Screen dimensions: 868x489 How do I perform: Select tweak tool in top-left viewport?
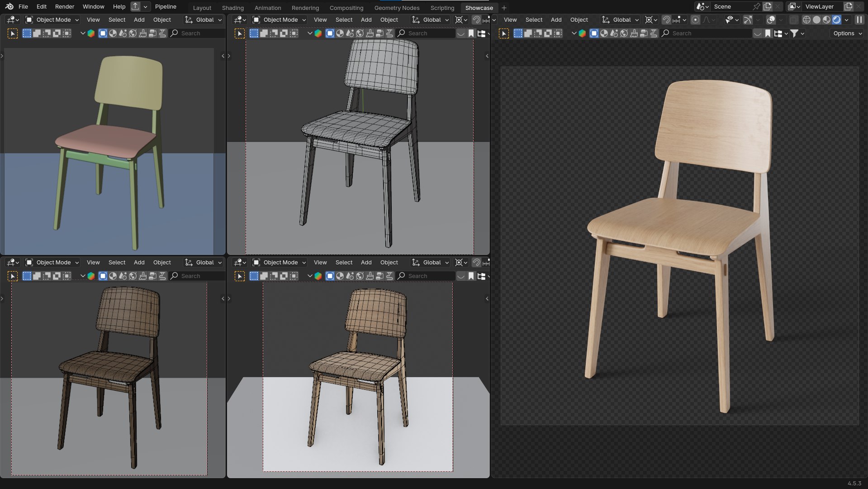click(x=13, y=34)
